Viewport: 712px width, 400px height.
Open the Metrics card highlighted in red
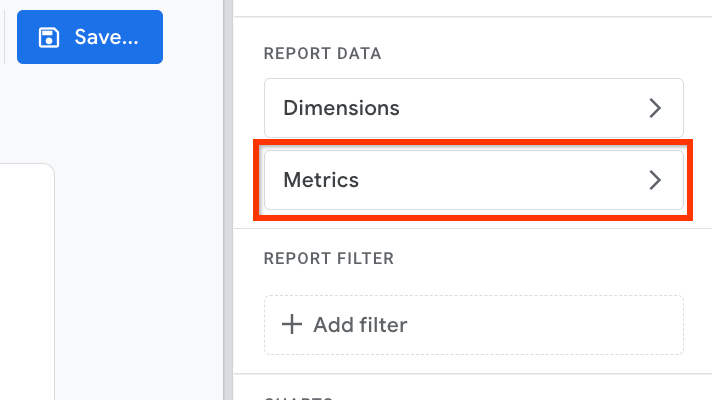tap(474, 180)
